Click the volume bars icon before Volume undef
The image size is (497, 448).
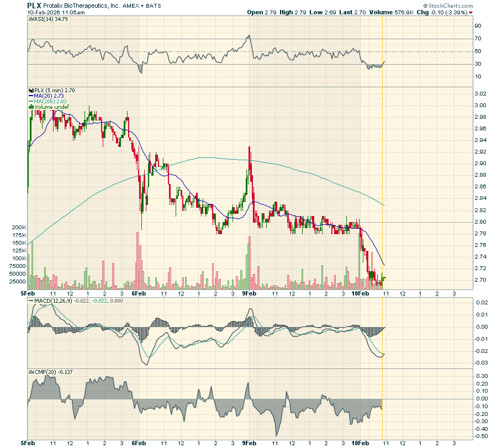[31, 107]
